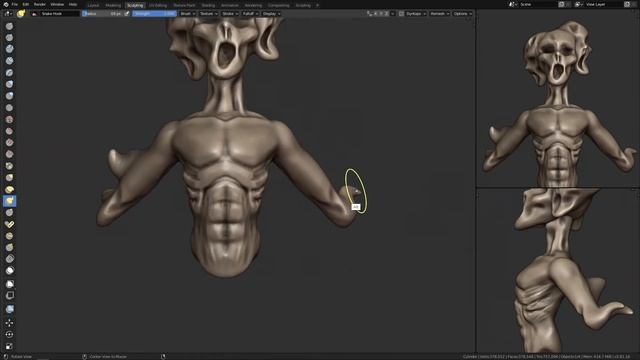Viewport: 640px width, 360px height.
Task: Select the Scrape brush tool
Action: tap(9, 154)
